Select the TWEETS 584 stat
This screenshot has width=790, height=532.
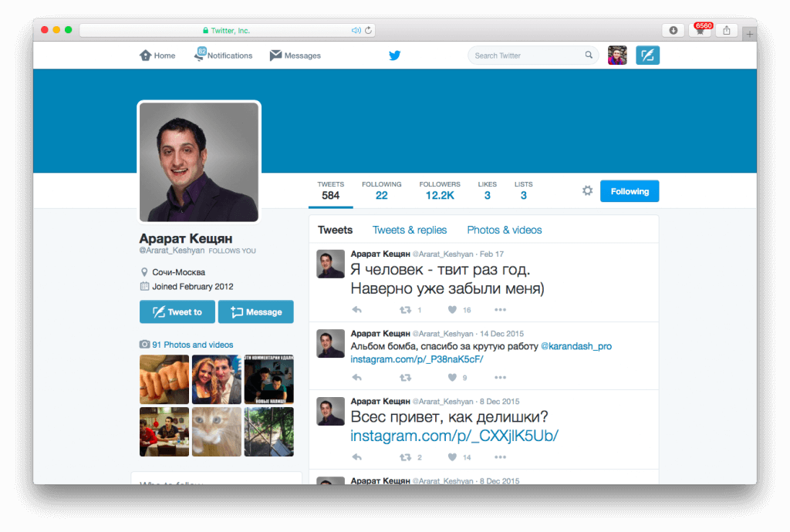(330, 190)
